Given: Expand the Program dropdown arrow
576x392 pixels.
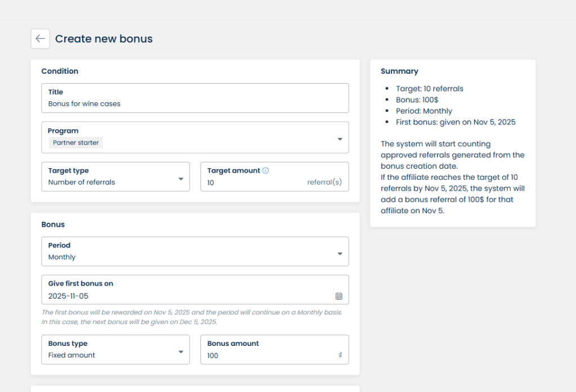Looking at the screenshot, I should click(340, 139).
